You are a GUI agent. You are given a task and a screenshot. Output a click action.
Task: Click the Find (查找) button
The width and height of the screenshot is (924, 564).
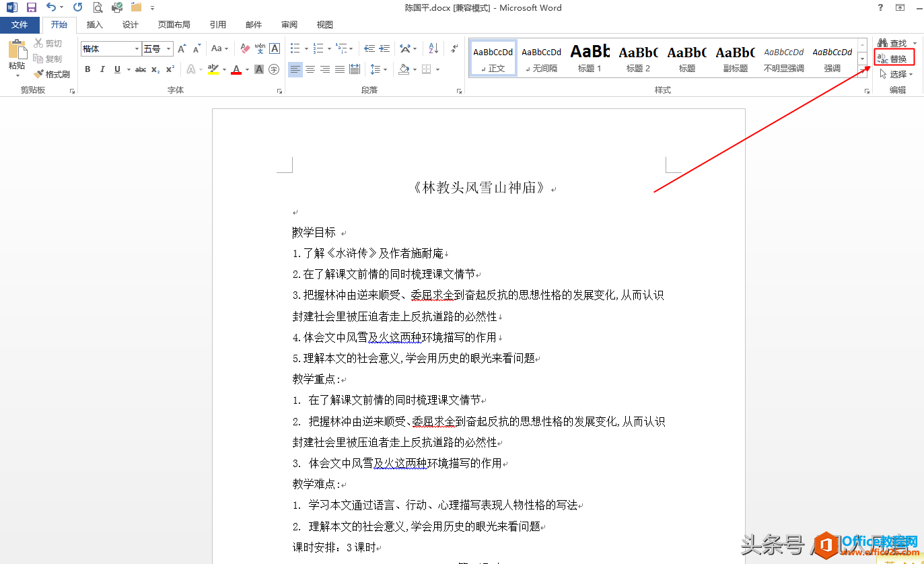(x=893, y=43)
